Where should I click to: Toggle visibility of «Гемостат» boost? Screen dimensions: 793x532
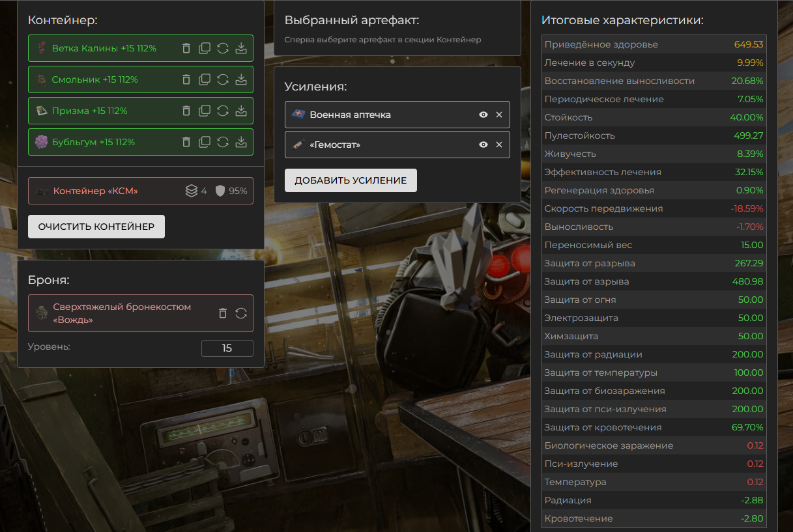click(x=483, y=145)
